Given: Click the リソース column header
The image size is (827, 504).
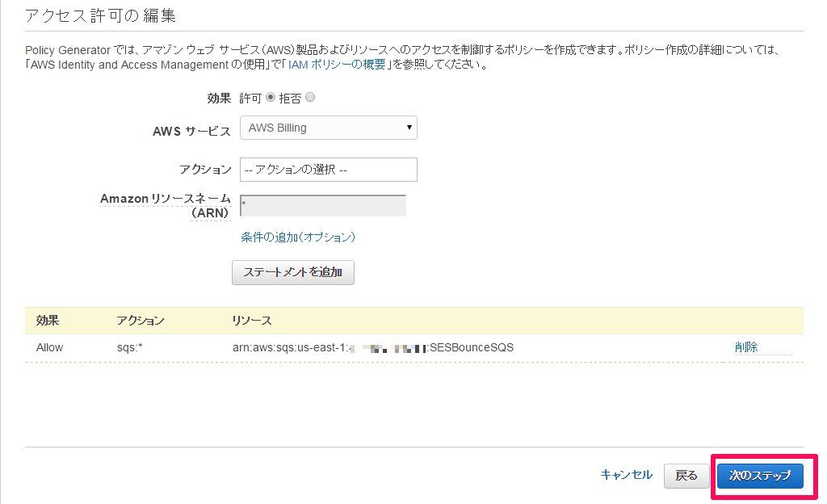Looking at the screenshot, I should [x=252, y=321].
